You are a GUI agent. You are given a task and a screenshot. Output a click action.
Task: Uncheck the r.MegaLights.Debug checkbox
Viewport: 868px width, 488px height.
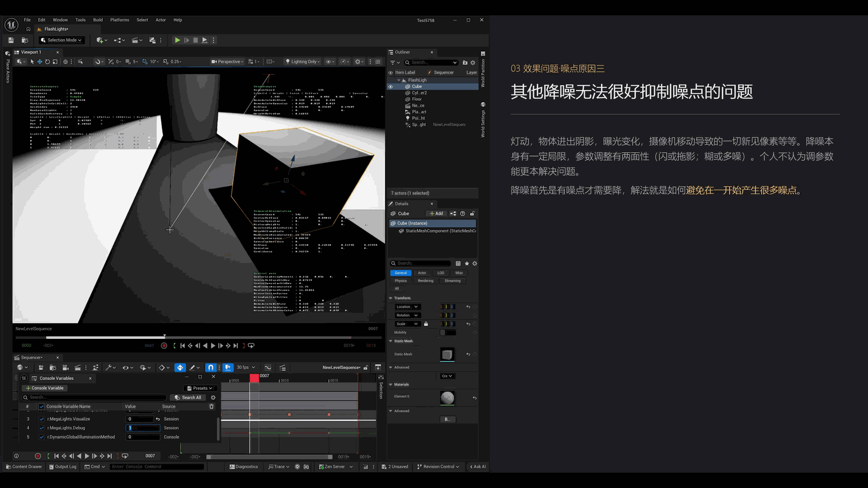point(41,428)
